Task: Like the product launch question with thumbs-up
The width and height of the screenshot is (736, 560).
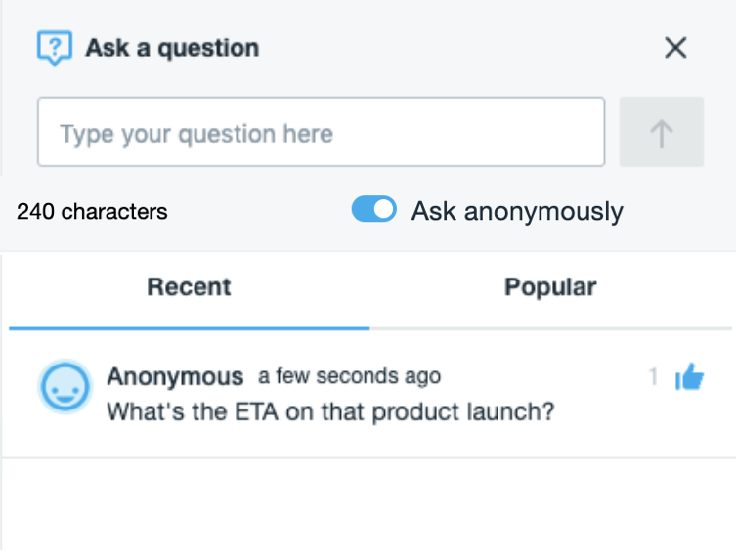Action: coord(690,376)
